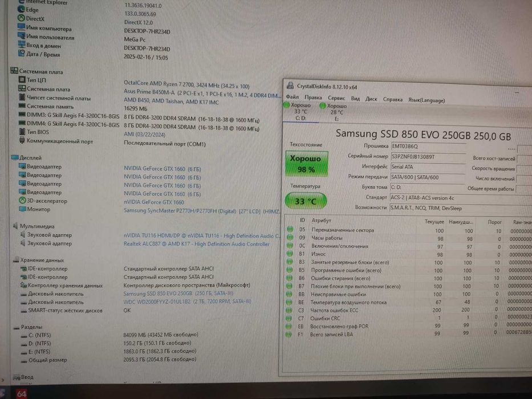Open the 'AMI (03/22/2024)' BIOS link

pos(144,135)
